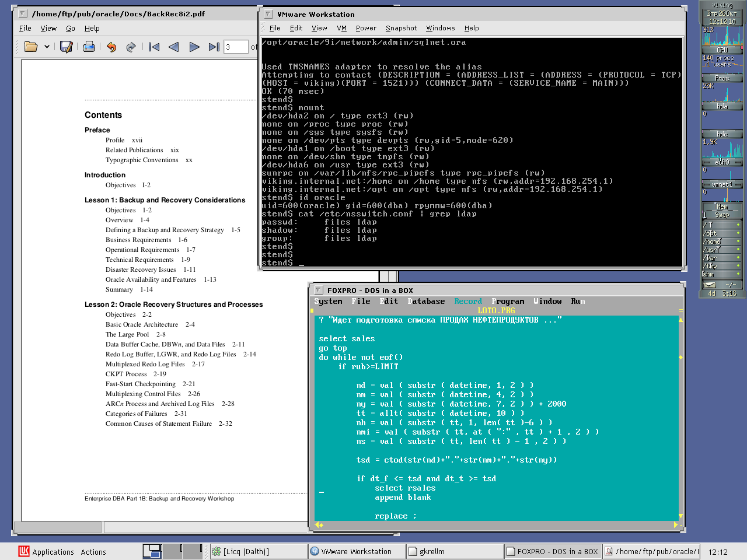The height and width of the screenshot is (560, 747).
Task: Click the mail envelope icon in gkrellm
Action: tap(710, 285)
